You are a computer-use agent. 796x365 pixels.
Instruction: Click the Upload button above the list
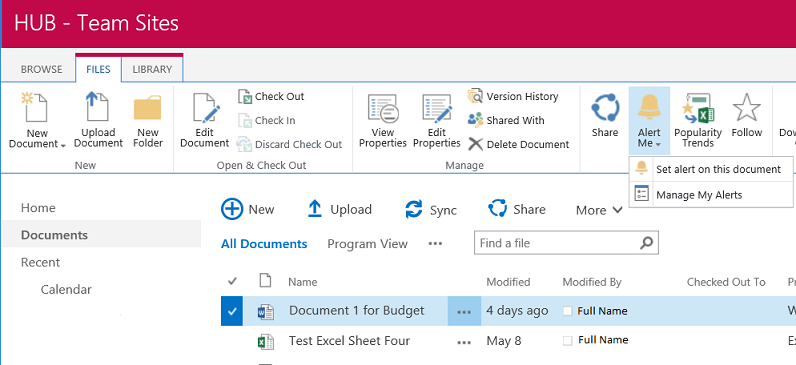pos(340,209)
